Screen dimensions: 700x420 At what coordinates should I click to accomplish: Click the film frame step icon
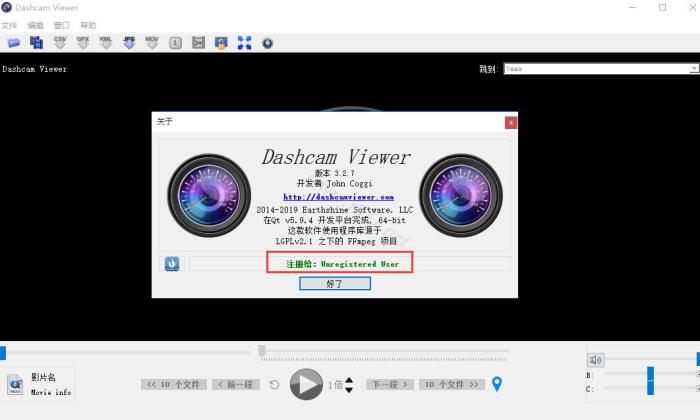click(198, 43)
